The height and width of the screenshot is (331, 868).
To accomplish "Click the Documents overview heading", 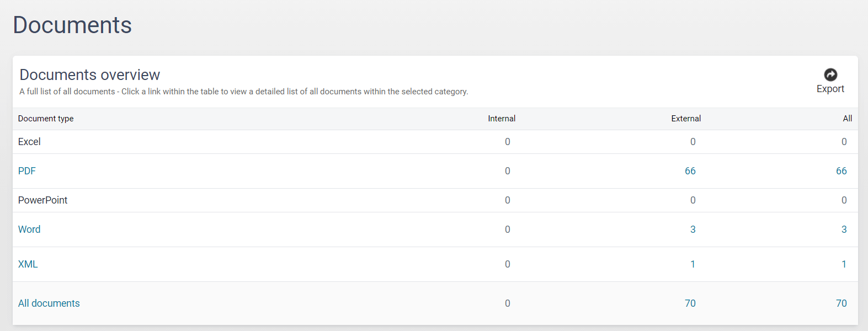I will [x=90, y=74].
